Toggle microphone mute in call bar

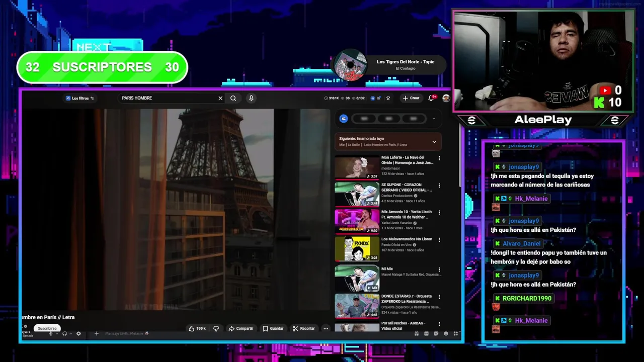point(50,334)
